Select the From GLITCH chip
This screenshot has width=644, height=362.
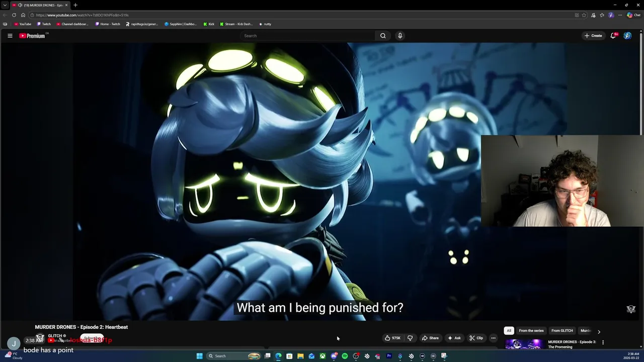[562, 331]
